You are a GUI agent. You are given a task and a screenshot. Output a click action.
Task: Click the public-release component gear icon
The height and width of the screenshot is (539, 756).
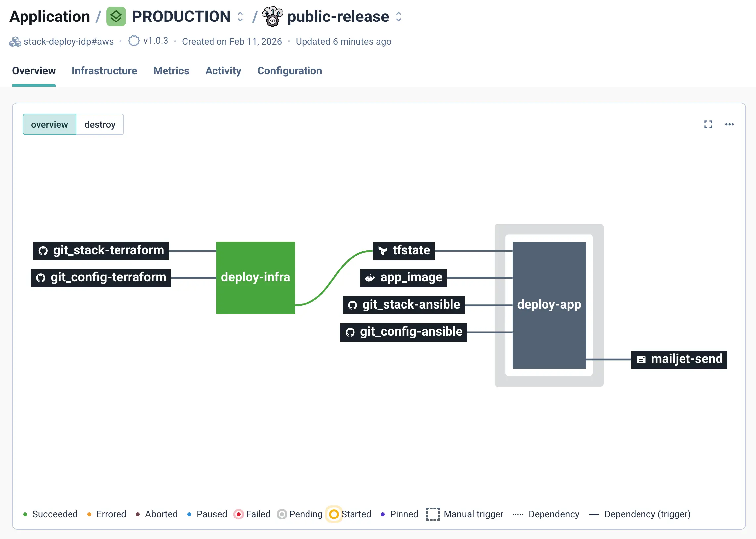272,16
